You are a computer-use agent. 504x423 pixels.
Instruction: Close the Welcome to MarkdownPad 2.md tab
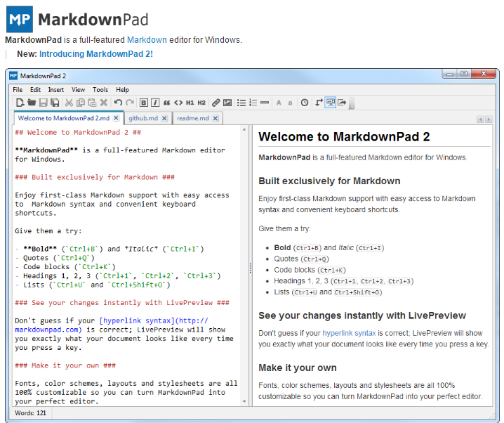click(116, 118)
